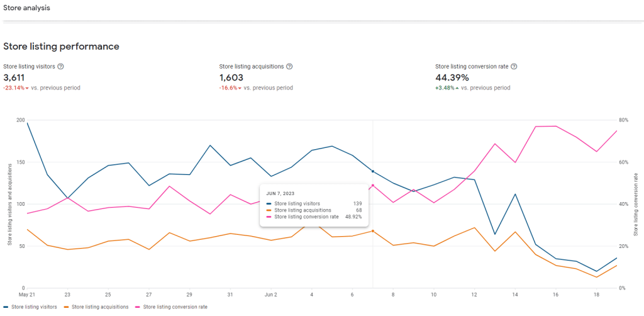Click the 18 x-axis date label
Image resolution: width=644 pixels, height=316 pixels.
tap(596, 295)
